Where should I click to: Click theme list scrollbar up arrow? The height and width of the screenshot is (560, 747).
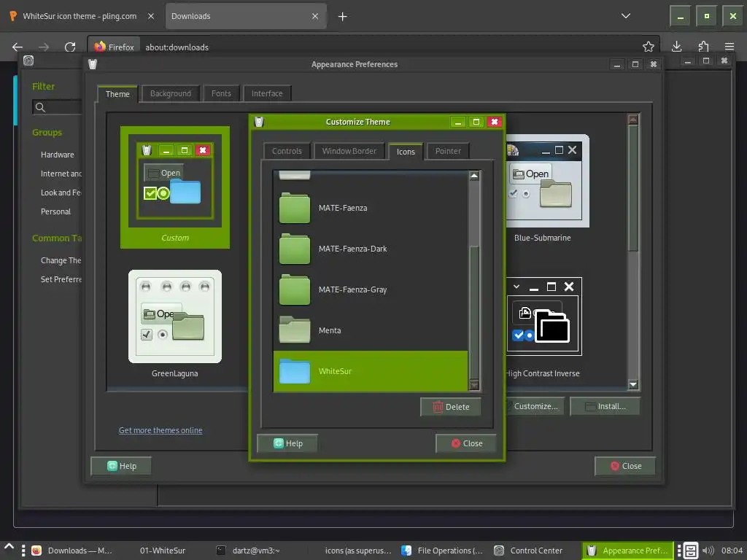click(633, 119)
